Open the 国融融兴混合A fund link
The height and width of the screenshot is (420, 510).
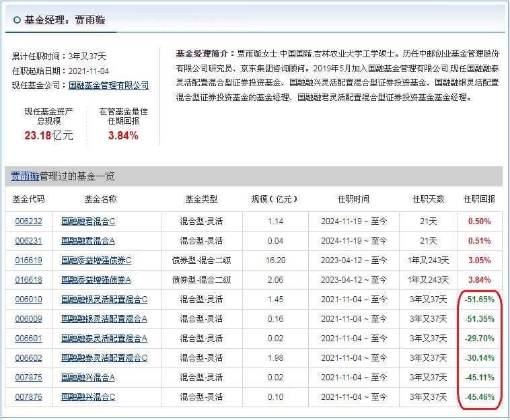point(88,378)
